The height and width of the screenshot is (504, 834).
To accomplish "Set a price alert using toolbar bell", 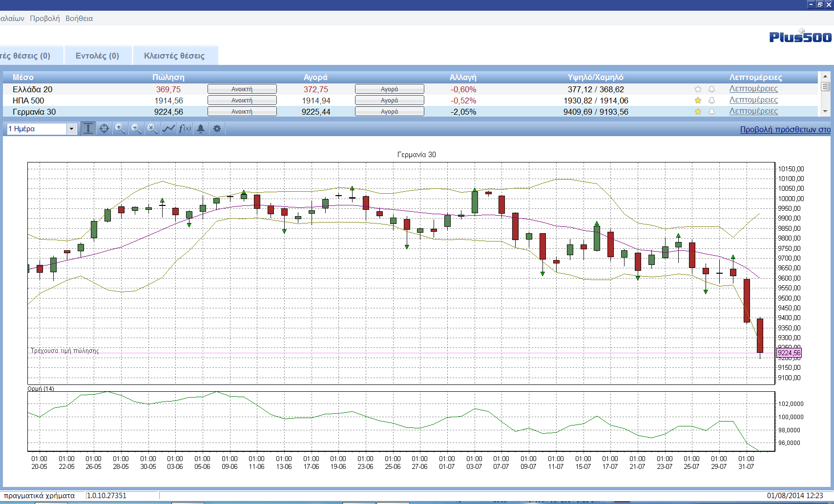I will [201, 129].
